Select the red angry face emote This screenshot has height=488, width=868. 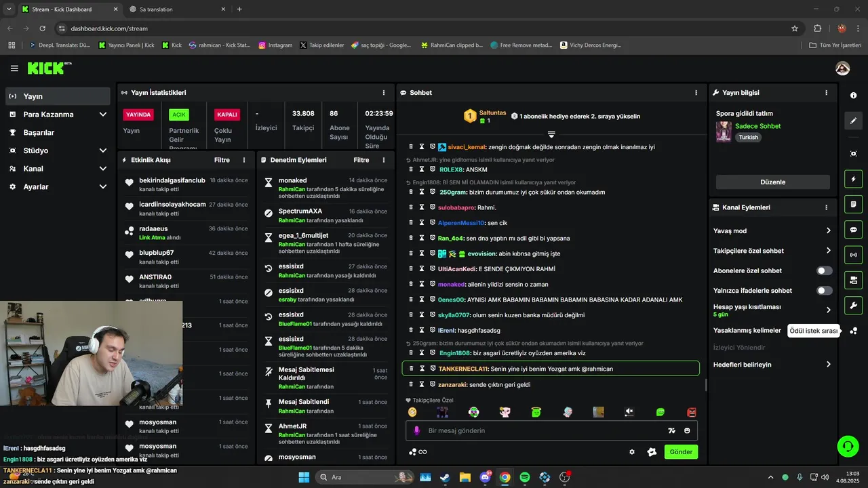(692, 412)
